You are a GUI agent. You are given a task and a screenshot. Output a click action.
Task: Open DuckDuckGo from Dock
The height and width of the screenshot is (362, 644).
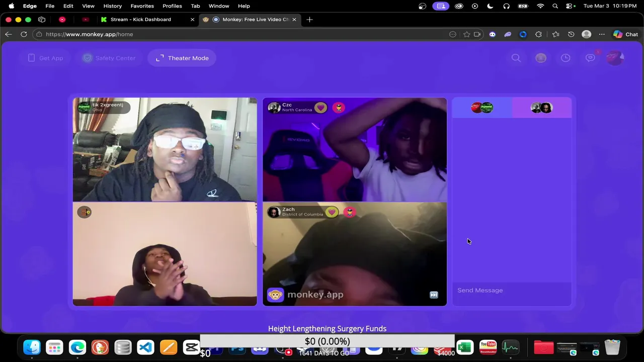coord(100,347)
